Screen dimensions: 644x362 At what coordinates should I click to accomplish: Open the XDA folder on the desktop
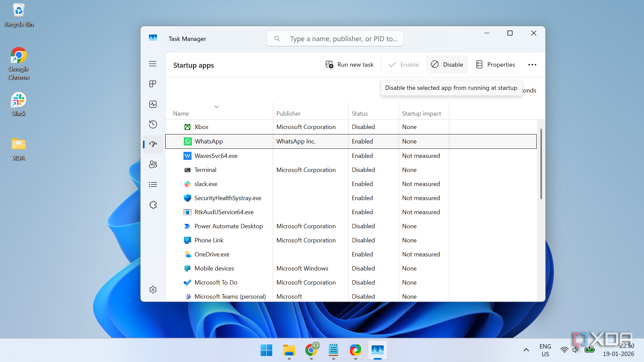(18, 149)
